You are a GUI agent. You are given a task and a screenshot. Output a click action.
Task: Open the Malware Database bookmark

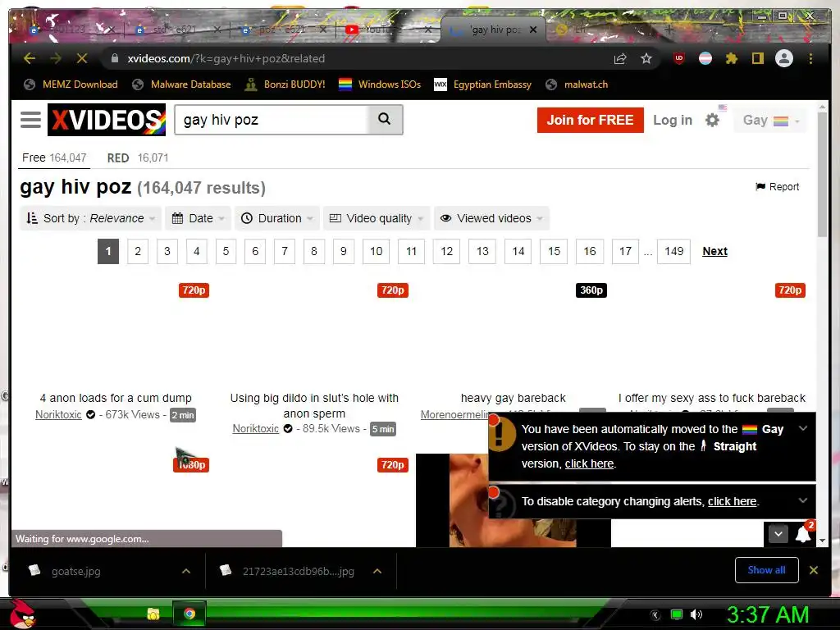click(181, 84)
